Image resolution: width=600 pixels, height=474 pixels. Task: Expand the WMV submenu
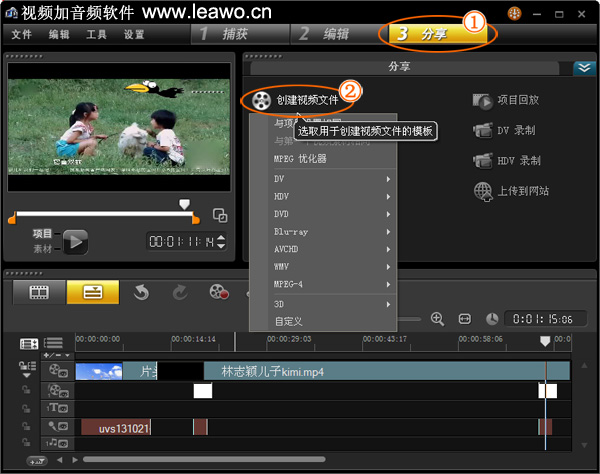[332, 267]
